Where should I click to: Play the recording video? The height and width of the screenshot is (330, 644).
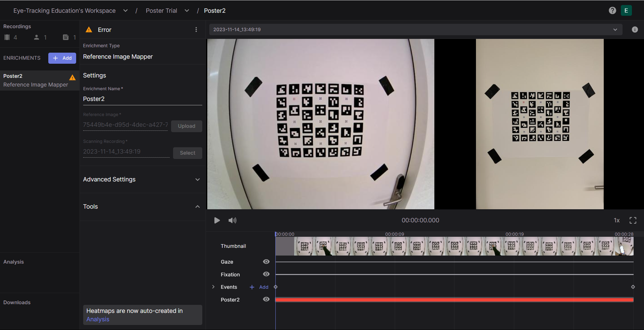tap(217, 220)
